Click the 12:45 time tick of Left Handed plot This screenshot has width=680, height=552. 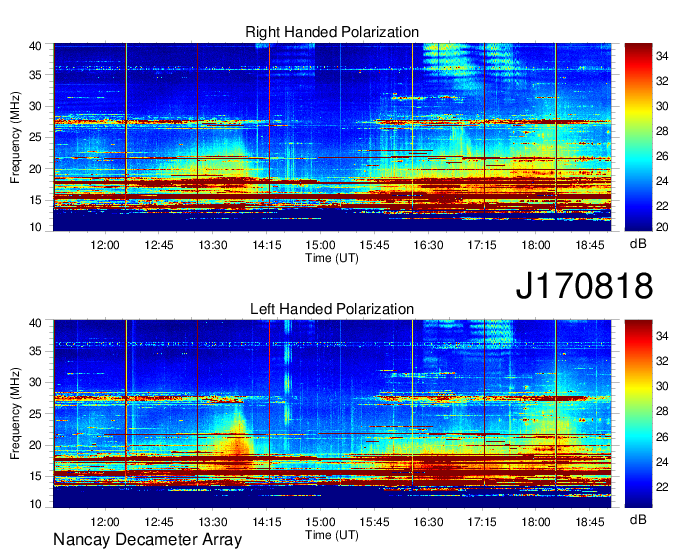(159, 522)
